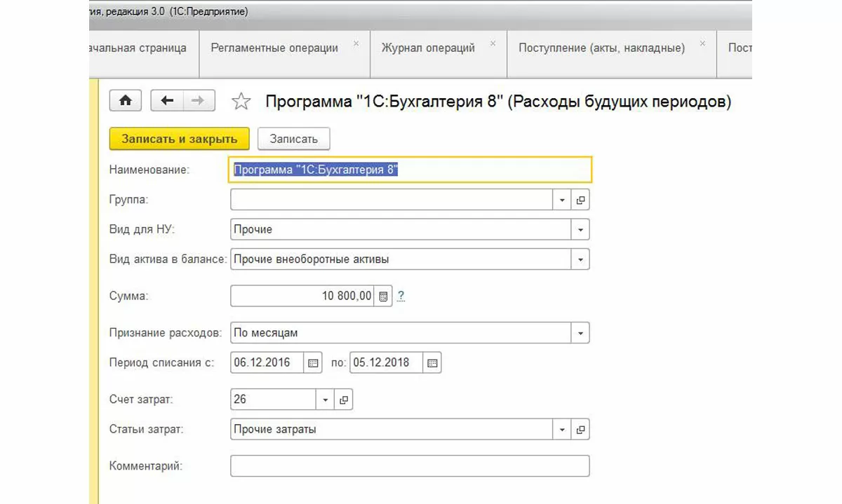This screenshot has width=842, height=504.
Task: Open the Группа selection form icon
Action: 580,200
